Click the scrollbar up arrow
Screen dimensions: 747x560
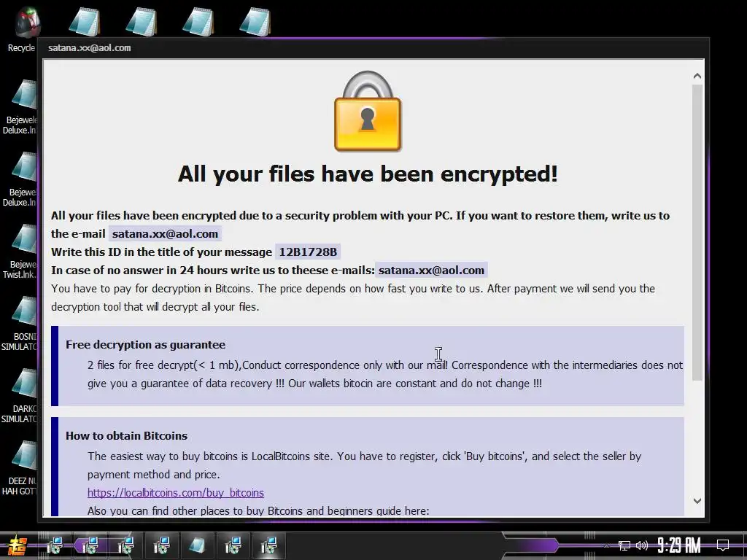697,76
